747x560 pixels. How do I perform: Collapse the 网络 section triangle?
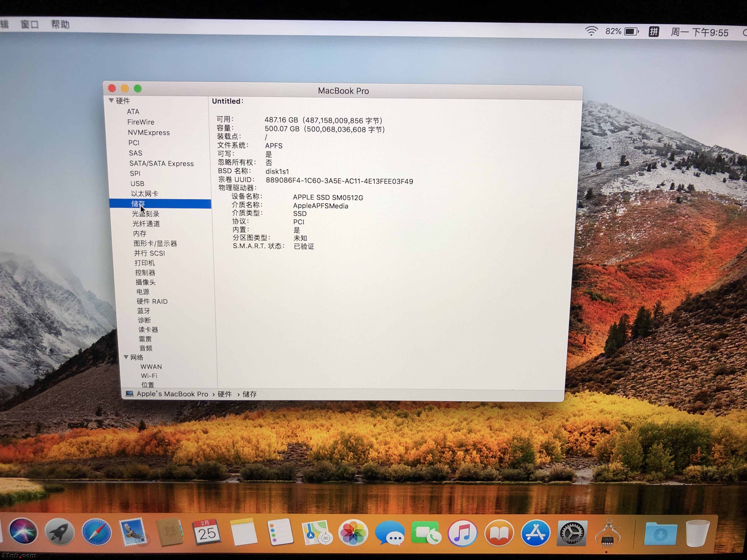point(126,357)
